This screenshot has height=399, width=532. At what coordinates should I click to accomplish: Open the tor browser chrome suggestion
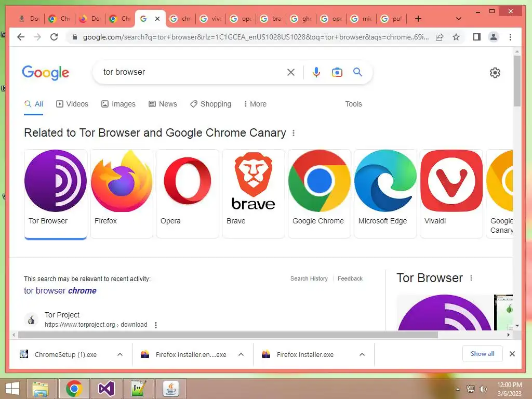tap(60, 291)
